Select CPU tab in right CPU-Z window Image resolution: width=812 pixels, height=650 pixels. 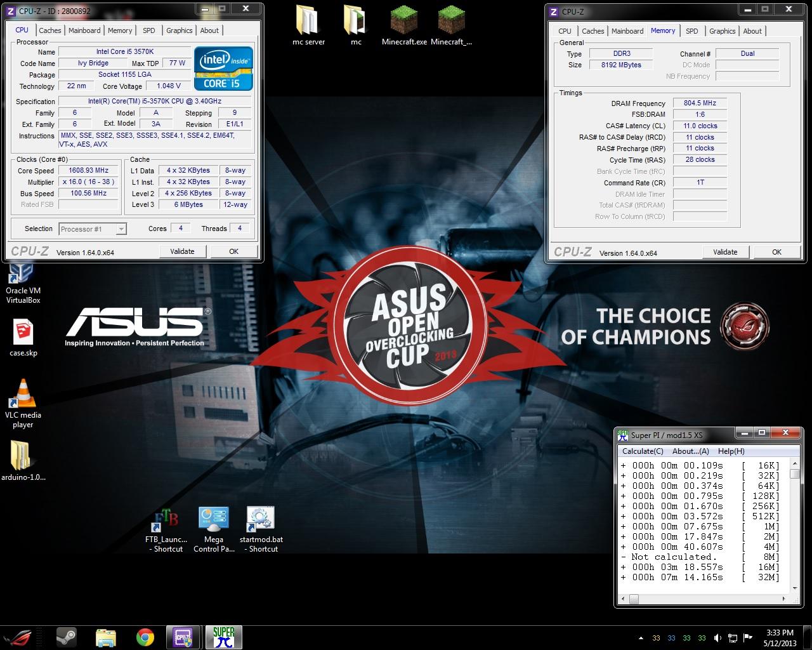coord(565,31)
